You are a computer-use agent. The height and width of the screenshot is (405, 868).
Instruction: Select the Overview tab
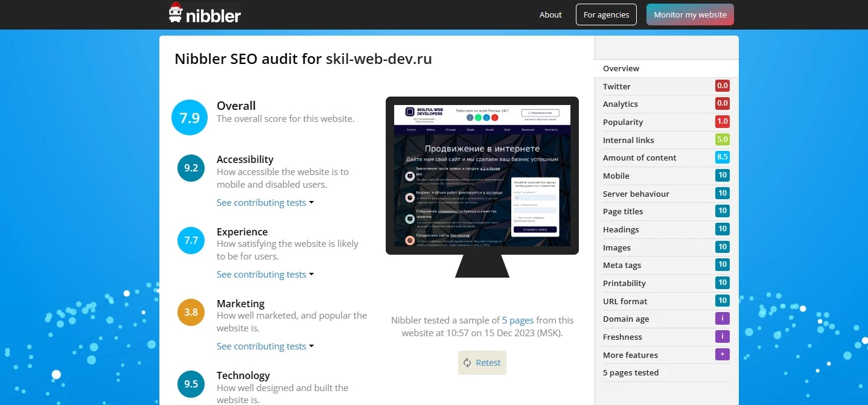[666, 68]
